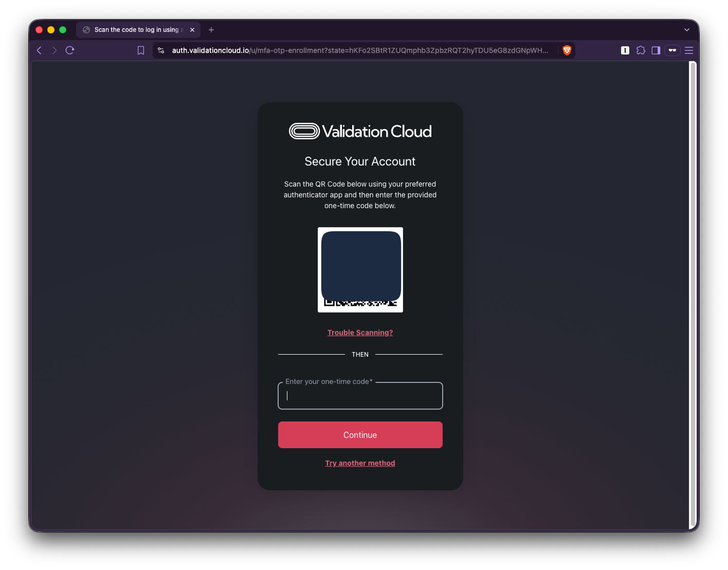This screenshot has height=570, width=728.
Task: Click the 'THEN' divider label
Action: tap(360, 355)
